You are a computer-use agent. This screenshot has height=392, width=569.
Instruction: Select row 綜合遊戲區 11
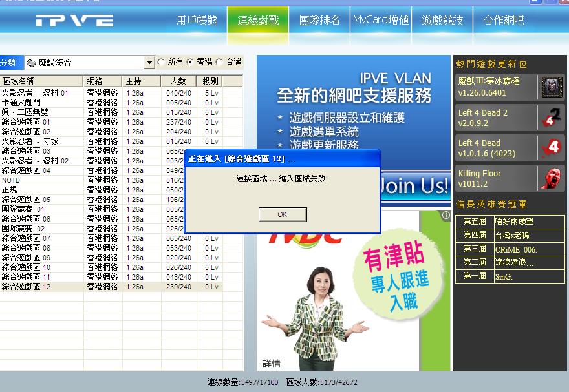pos(111,277)
